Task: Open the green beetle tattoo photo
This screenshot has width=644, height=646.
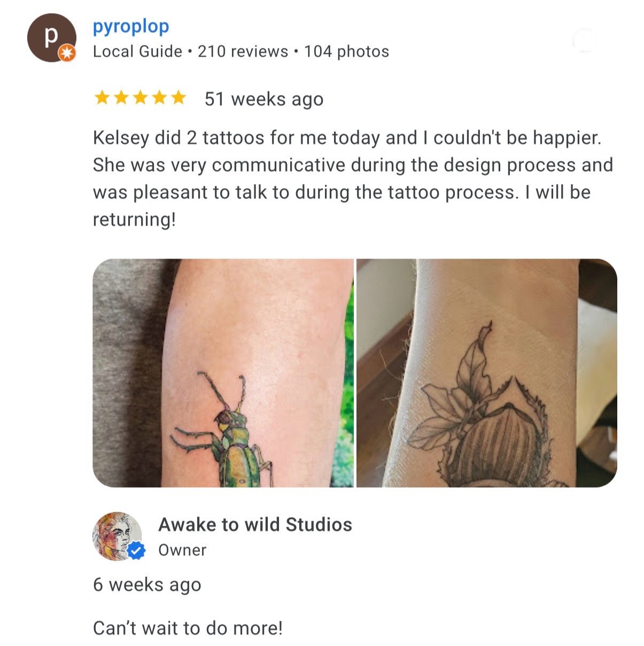Action: tap(223, 373)
